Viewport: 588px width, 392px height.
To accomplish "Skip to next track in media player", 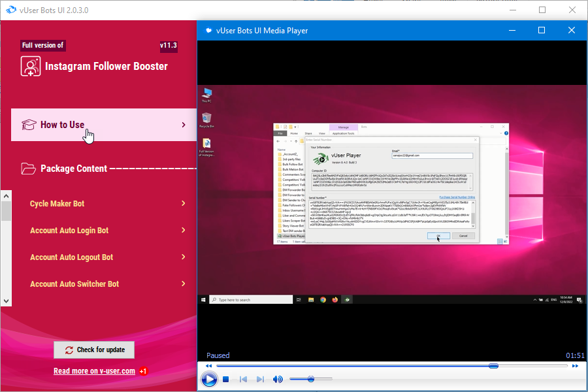I will (x=260, y=379).
